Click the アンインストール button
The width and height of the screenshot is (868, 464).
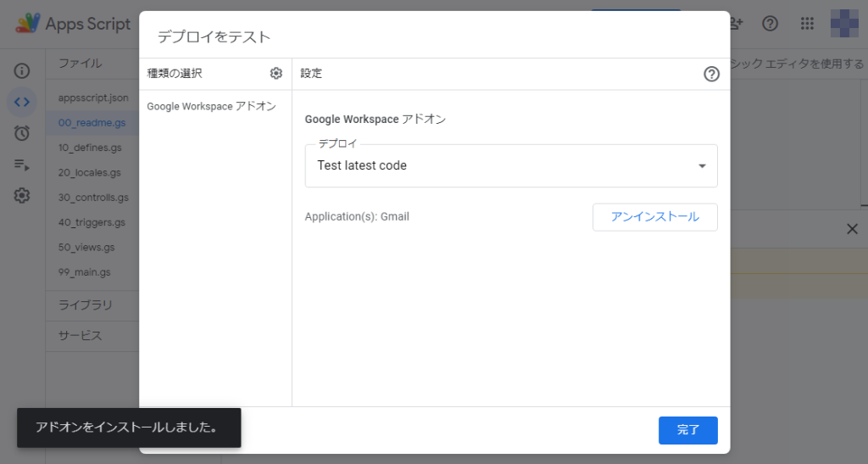coord(655,217)
